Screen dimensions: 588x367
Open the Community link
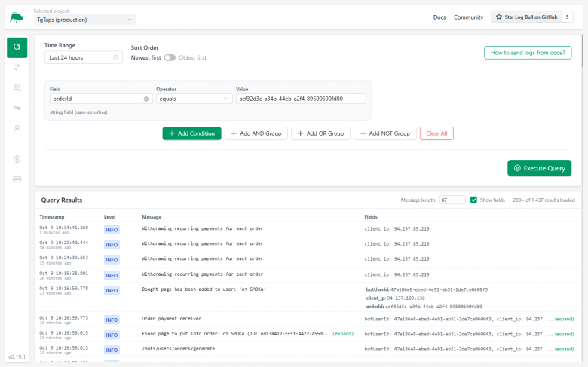(468, 17)
